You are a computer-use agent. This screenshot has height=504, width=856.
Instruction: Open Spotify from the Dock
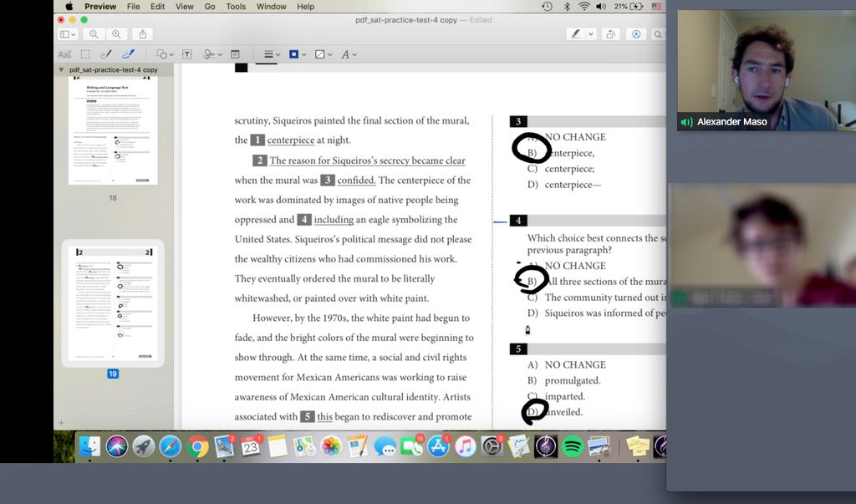(573, 446)
